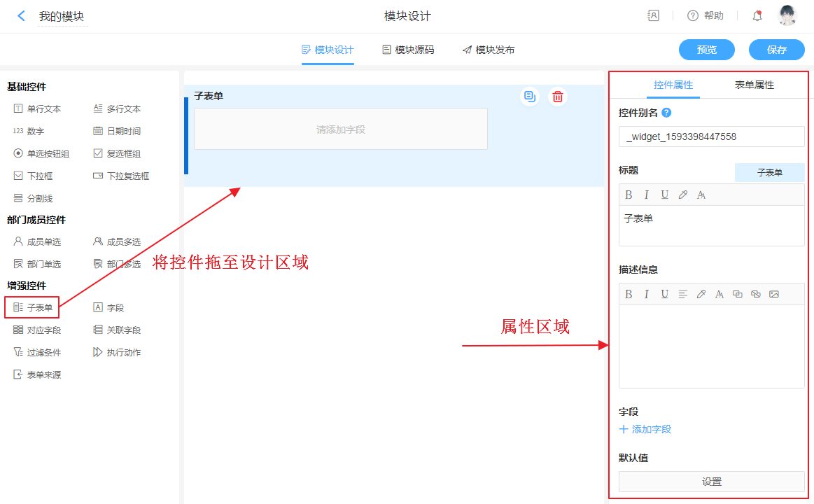This screenshot has height=504, width=814.
Task: Choose the 下拉复选框 dropdown control
Action: (x=121, y=176)
